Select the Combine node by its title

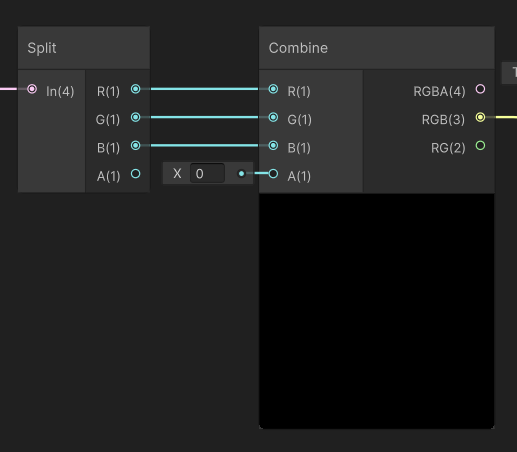coord(298,48)
